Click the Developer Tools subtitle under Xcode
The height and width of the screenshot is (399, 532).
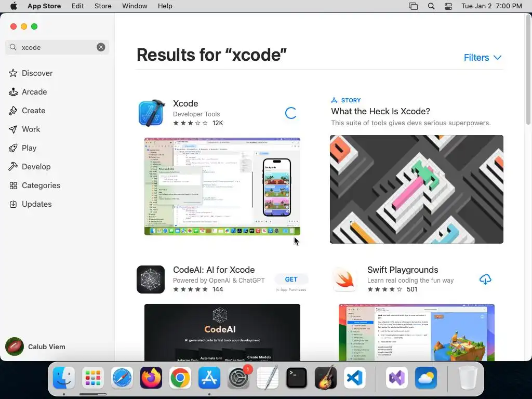[x=196, y=114]
